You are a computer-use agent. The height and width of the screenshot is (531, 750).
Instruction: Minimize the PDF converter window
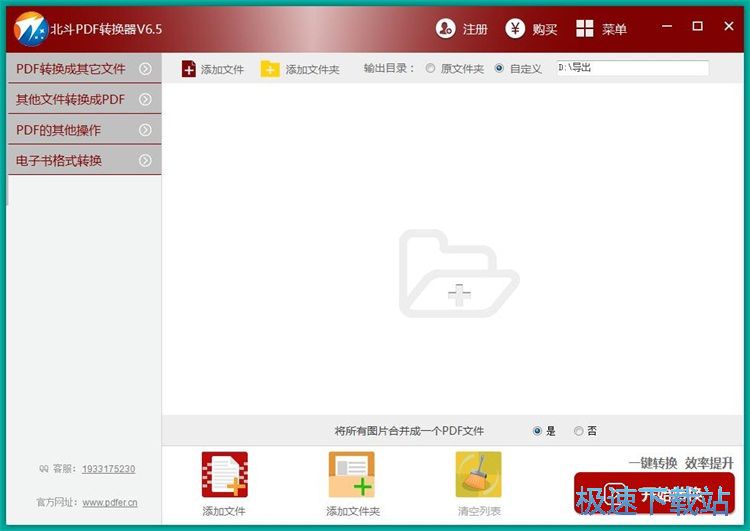(667, 26)
